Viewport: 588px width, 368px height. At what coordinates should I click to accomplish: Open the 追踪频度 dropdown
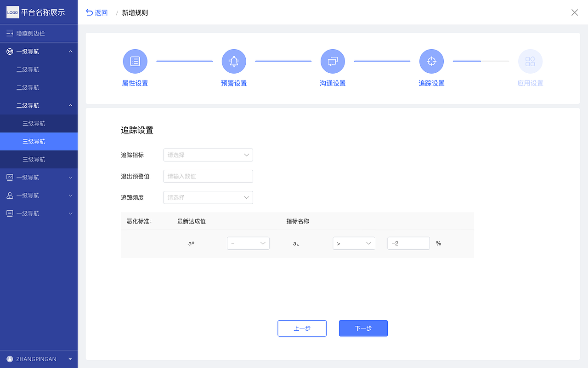[x=208, y=197]
